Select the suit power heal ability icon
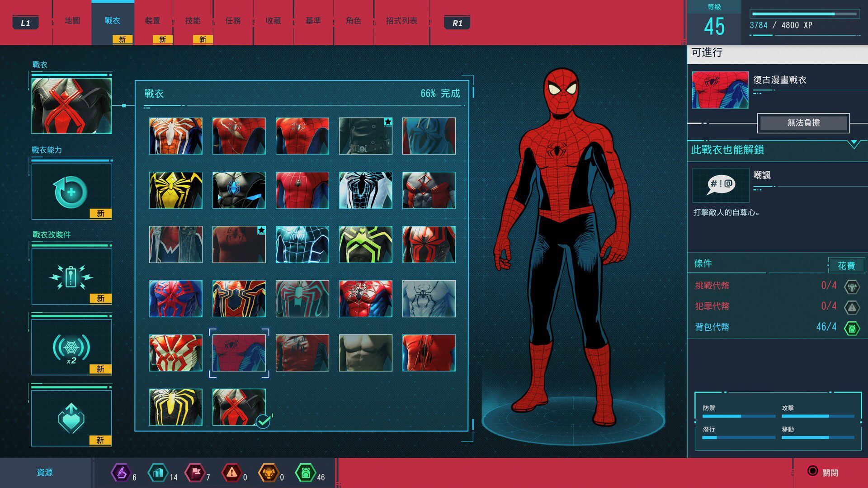 coord(71,192)
